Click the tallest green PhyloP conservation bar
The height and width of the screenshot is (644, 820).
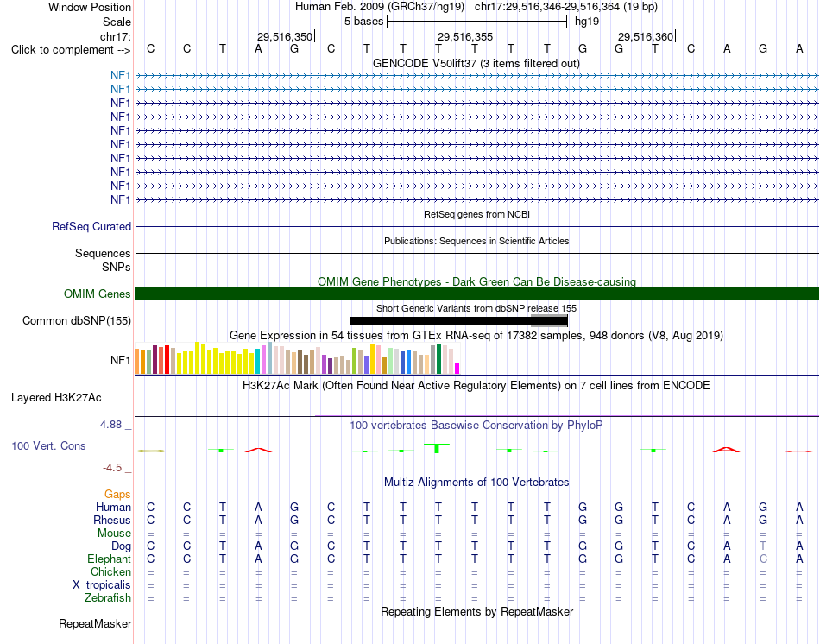(x=438, y=448)
